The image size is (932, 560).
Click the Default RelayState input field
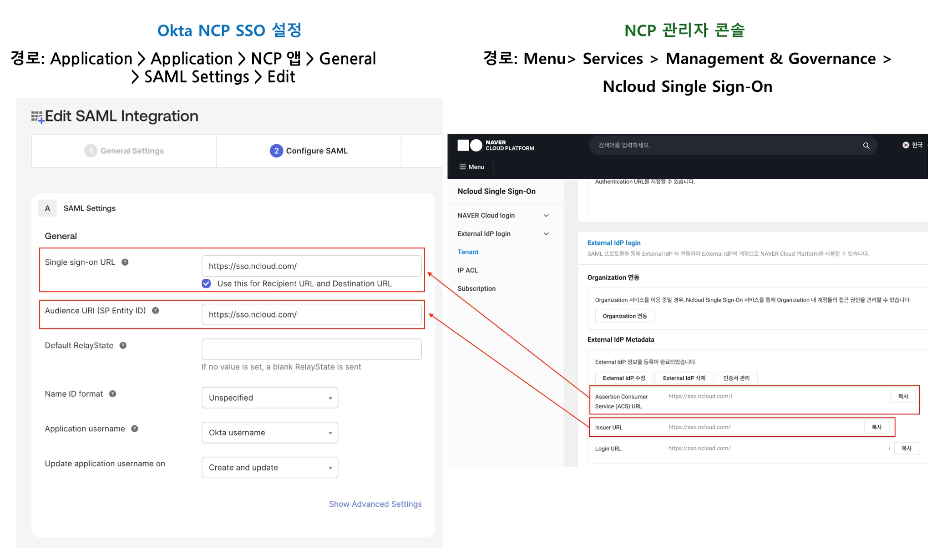(311, 349)
